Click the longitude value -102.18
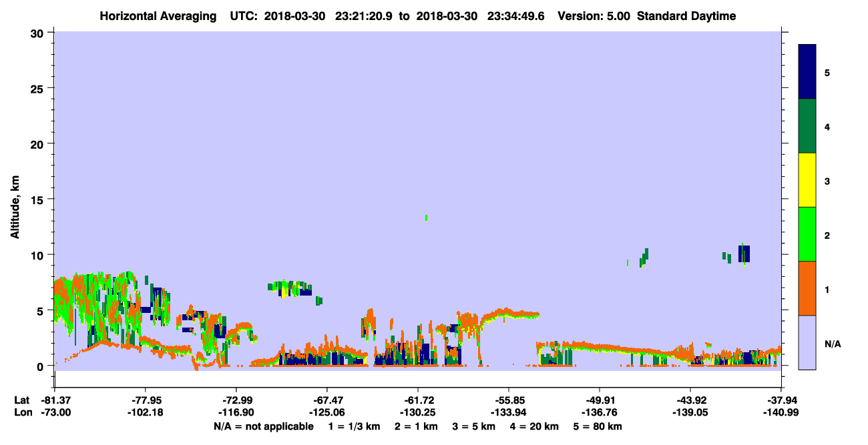868x445 pixels. (x=145, y=412)
